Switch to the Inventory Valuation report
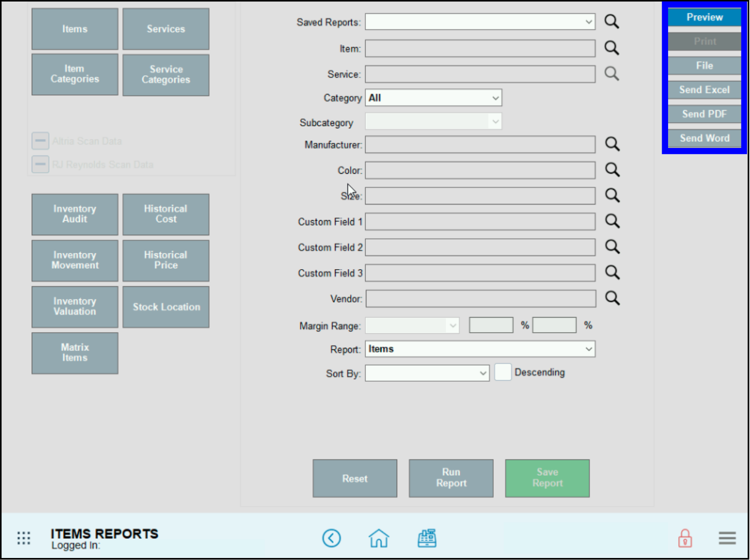This screenshot has width=750, height=560. (74, 307)
